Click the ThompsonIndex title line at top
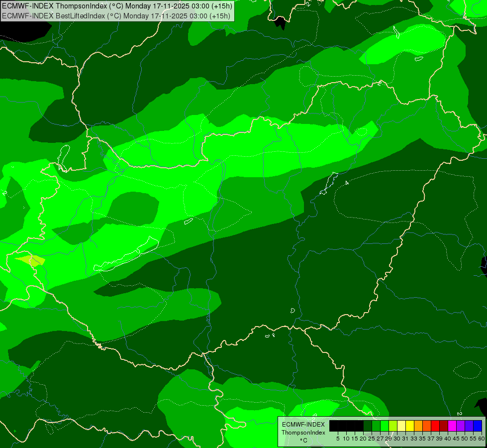The height and width of the screenshot is (448, 487). click(117, 6)
